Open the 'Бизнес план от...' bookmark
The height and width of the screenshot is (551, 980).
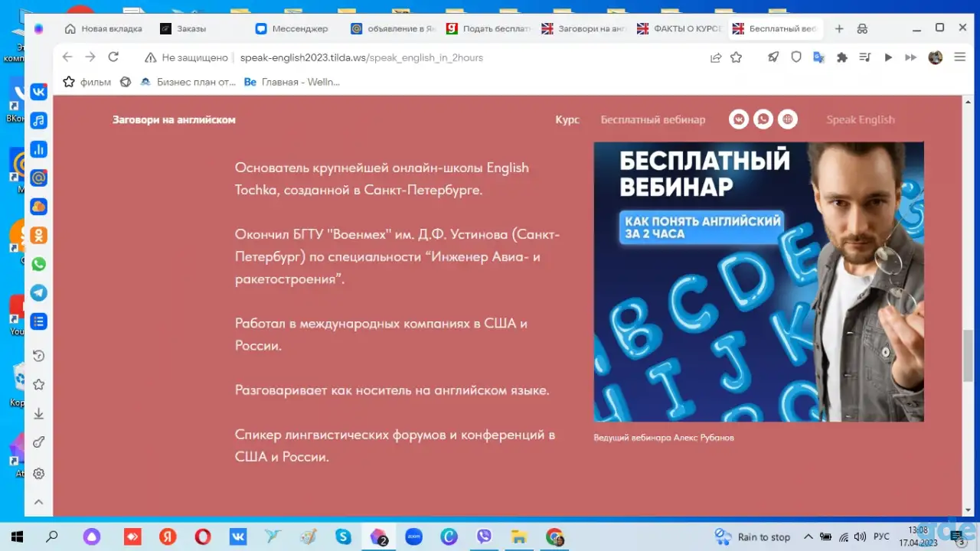coord(188,82)
